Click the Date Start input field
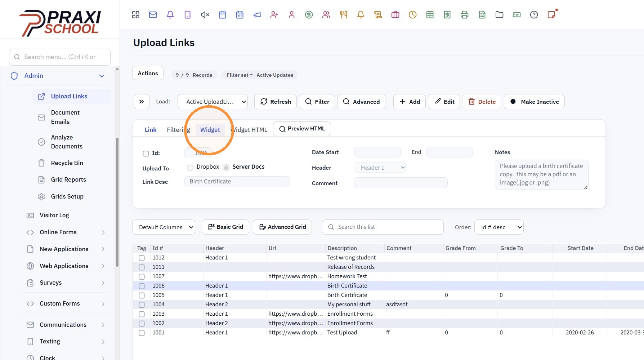 (x=377, y=152)
